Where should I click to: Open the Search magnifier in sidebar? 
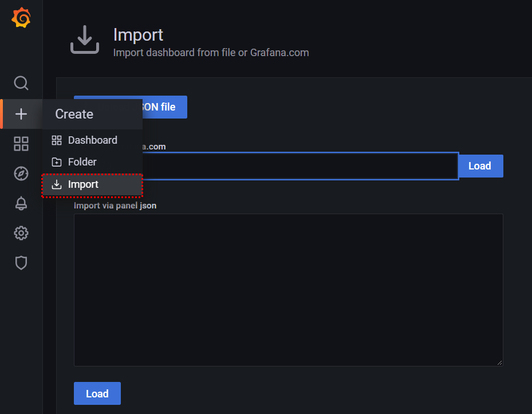point(21,83)
